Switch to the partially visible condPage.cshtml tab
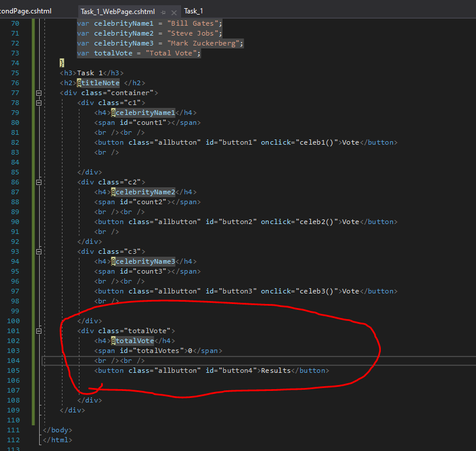 point(26,11)
